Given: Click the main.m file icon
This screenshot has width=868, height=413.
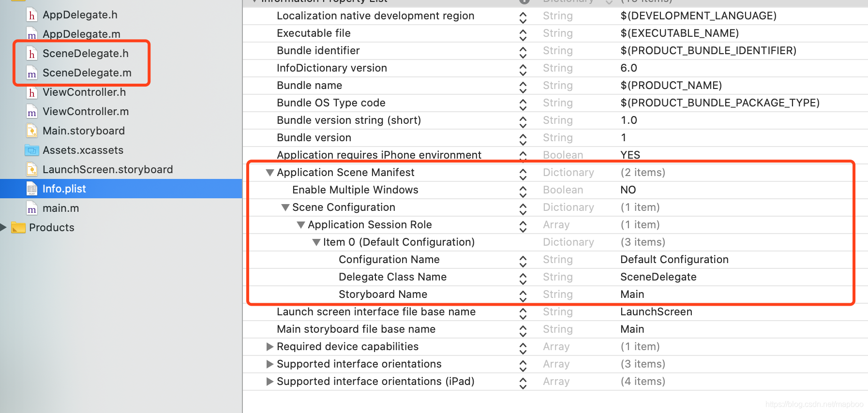Looking at the screenshot, I should (31, 208).
